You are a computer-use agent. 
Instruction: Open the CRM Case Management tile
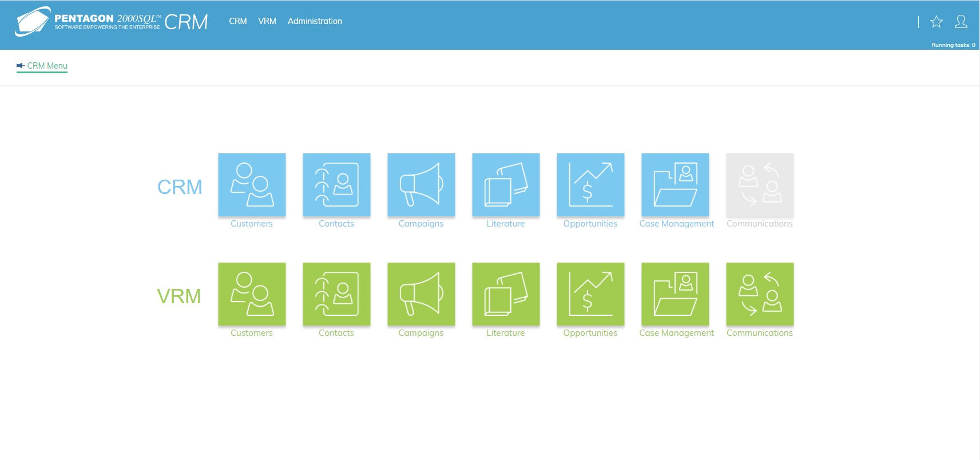(x=675, y=185)
